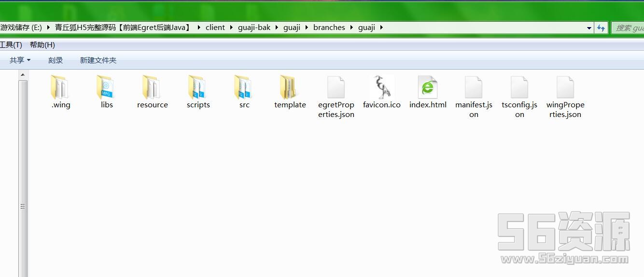Image resolution: width=644 pixels, height=277 pixels.
Task: Select the favicon.ico file
Action: pyautogui.click(x=381, y=88)
